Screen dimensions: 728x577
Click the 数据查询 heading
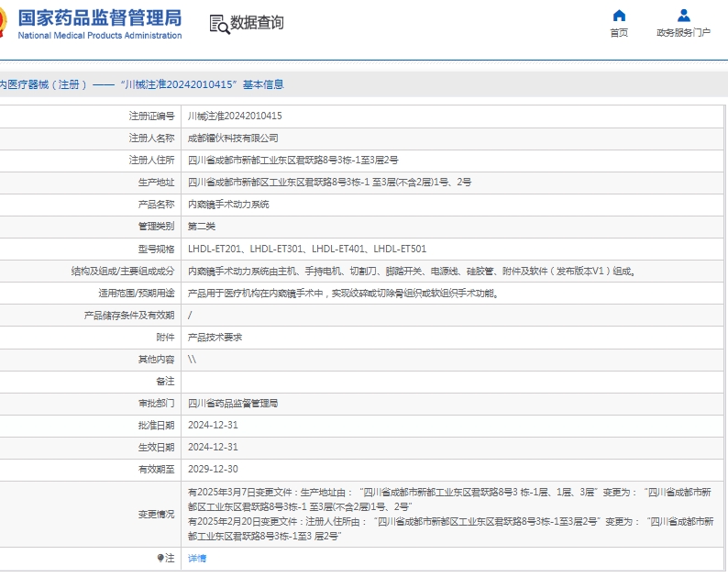coord(257,22)
